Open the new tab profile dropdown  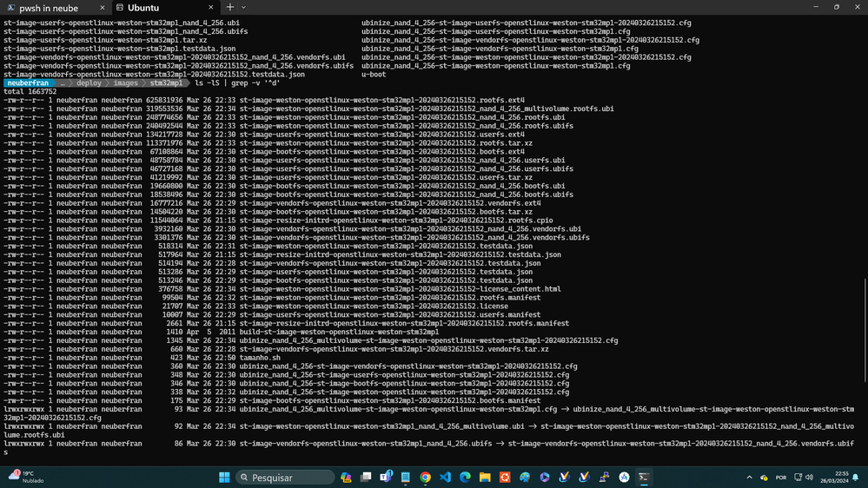pos(243,8)
